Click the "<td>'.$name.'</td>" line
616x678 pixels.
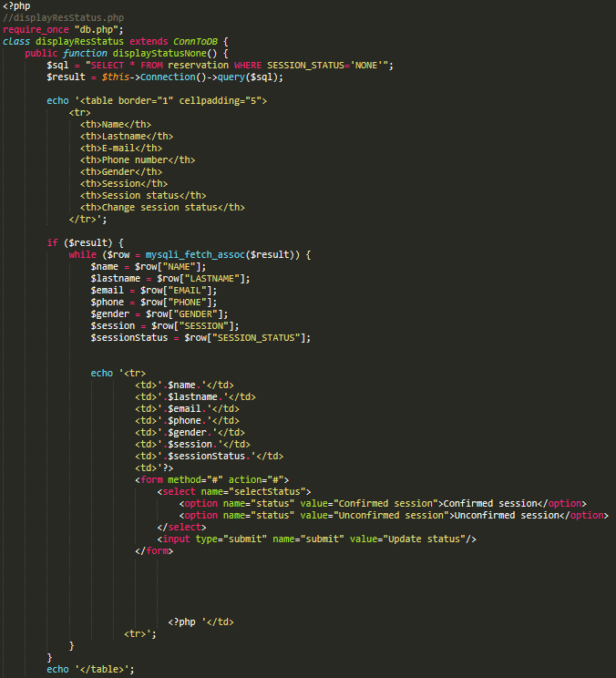click(184, 385)
